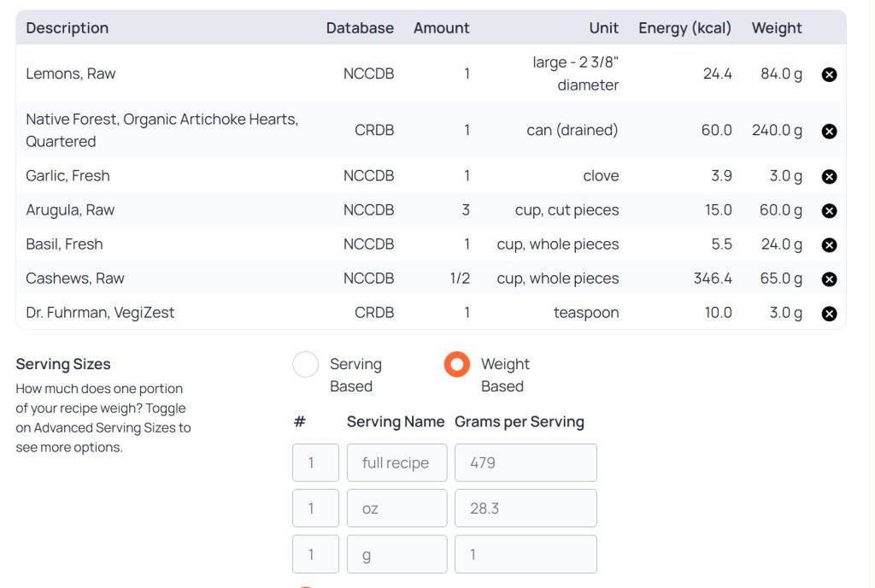Screen dimensions: 875x588
Task: Click the Cashews amount value 1/2
Action: [461, 279]
